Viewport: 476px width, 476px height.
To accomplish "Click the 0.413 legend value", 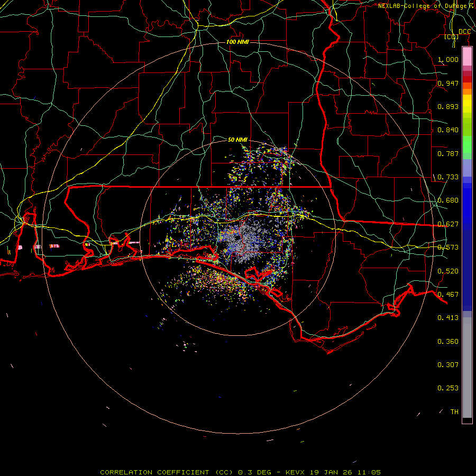I will 448,318.
